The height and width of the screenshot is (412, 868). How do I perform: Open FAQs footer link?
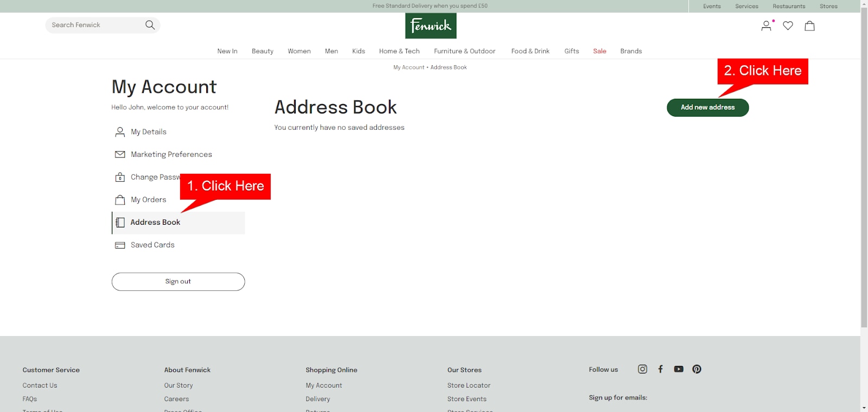tap(30, 399)
